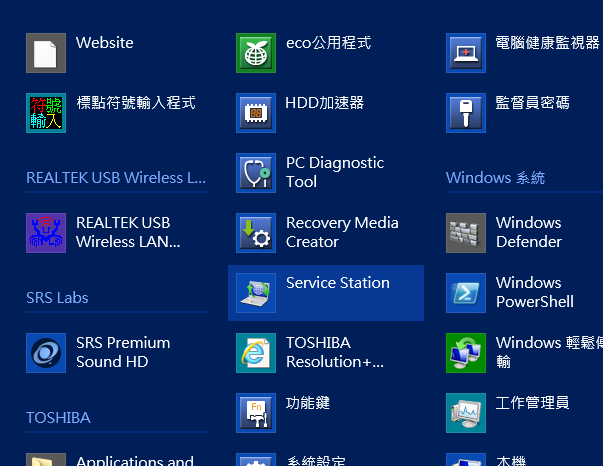Click the 工作管理員 label

point(533,403)
